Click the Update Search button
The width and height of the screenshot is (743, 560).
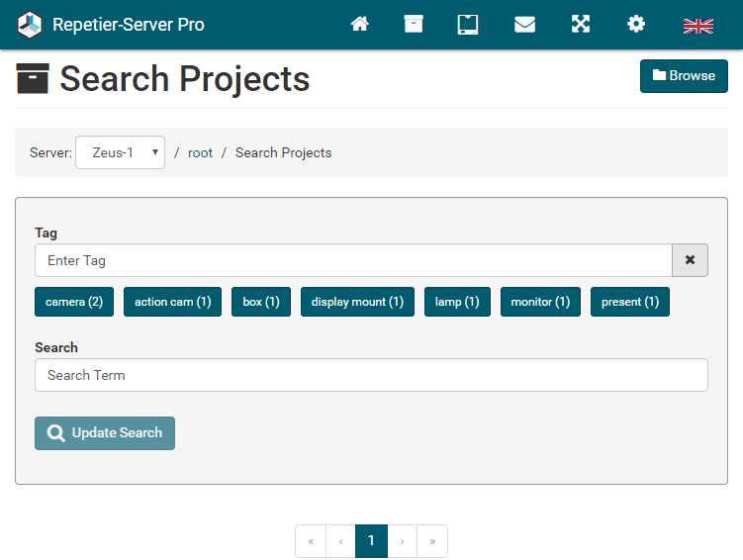point(105,433)
